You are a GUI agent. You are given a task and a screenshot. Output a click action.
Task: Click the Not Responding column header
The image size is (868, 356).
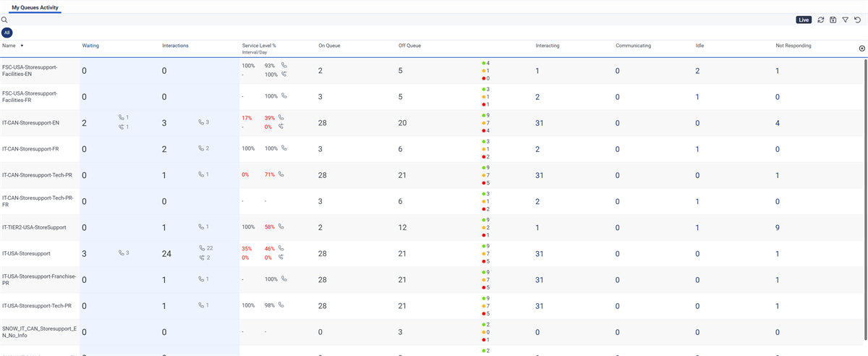(x=793, y=46)
